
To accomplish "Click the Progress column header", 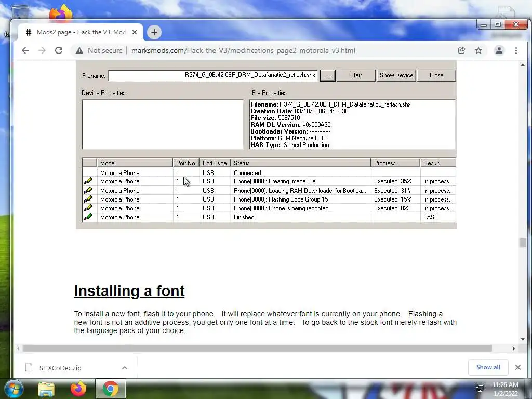I will [x=395, y=163].
